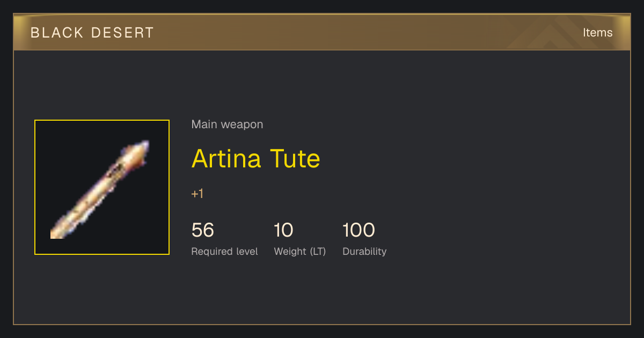Click the gold header banner
Image resolution: width=644 pixels, height=338 pixels.
(x=322, y=32)
